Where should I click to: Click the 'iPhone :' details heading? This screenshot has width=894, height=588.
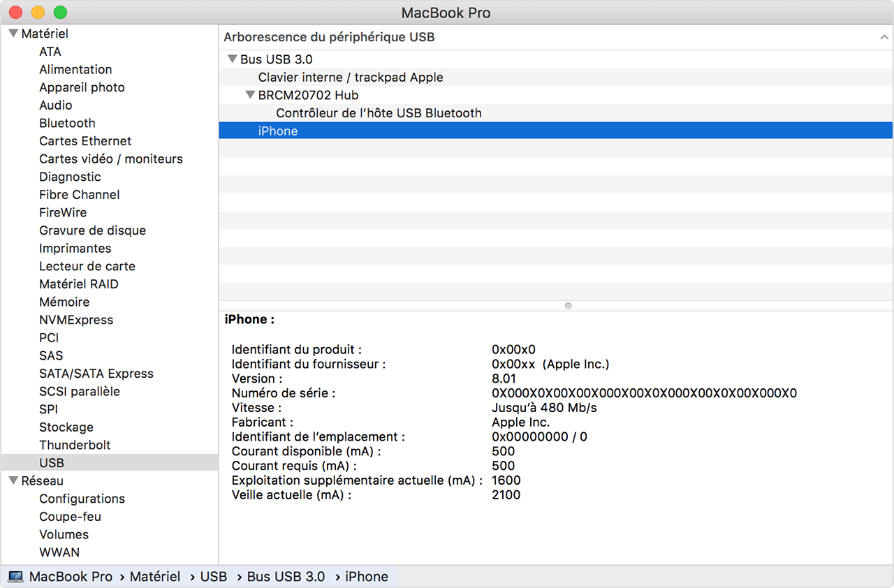click(249, 319)
